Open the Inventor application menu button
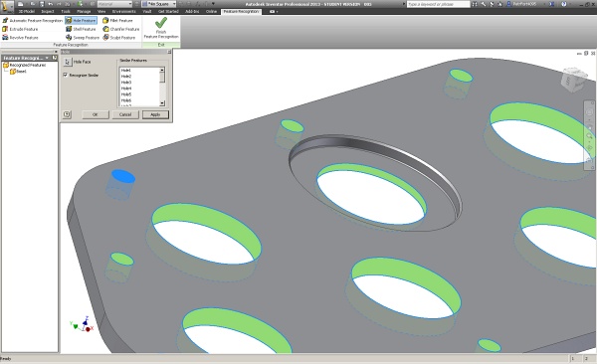Image resolution: width=597 pixels, height=364 pixels. point(7,6)
